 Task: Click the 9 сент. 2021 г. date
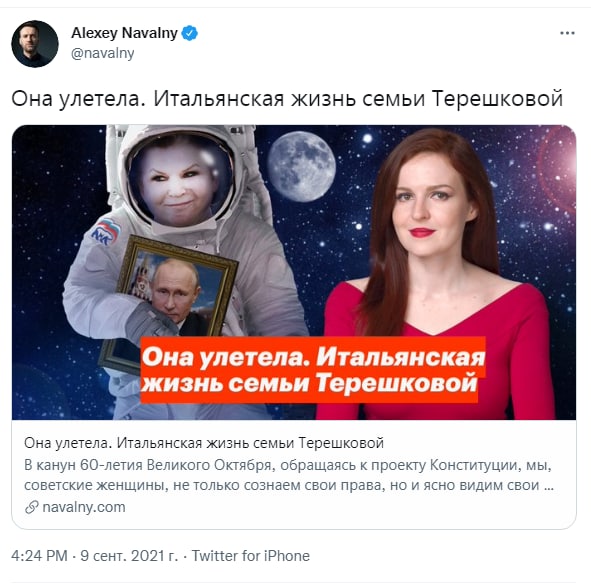pyautogui.click(x=129, y=556)
